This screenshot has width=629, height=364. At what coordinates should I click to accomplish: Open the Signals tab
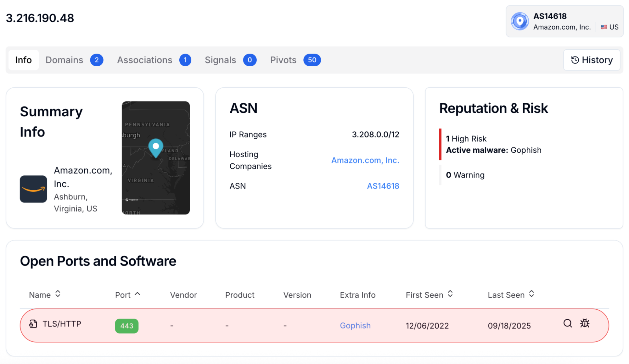pos(231,60)
